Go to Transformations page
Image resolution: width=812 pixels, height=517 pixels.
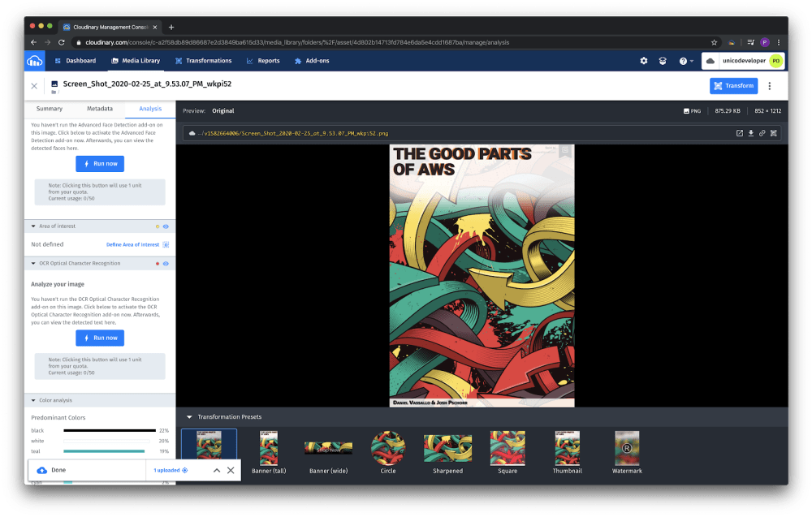coord(204,61)
